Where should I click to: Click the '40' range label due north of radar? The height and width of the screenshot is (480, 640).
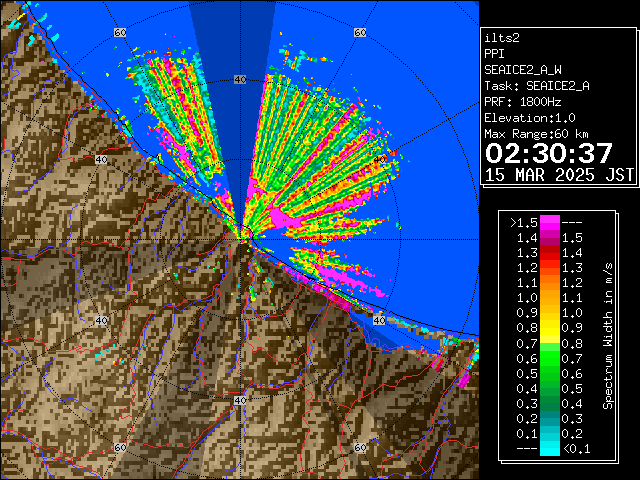(240, 80)
